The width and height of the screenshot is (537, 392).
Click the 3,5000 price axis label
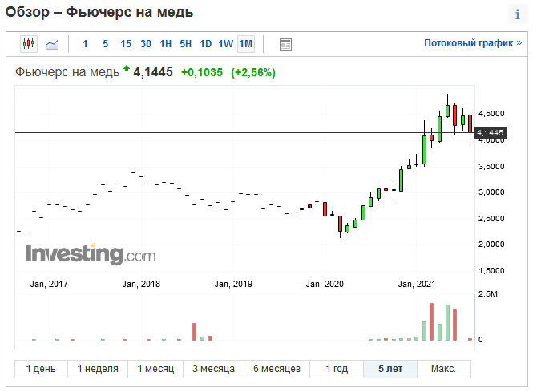[491, 167]
